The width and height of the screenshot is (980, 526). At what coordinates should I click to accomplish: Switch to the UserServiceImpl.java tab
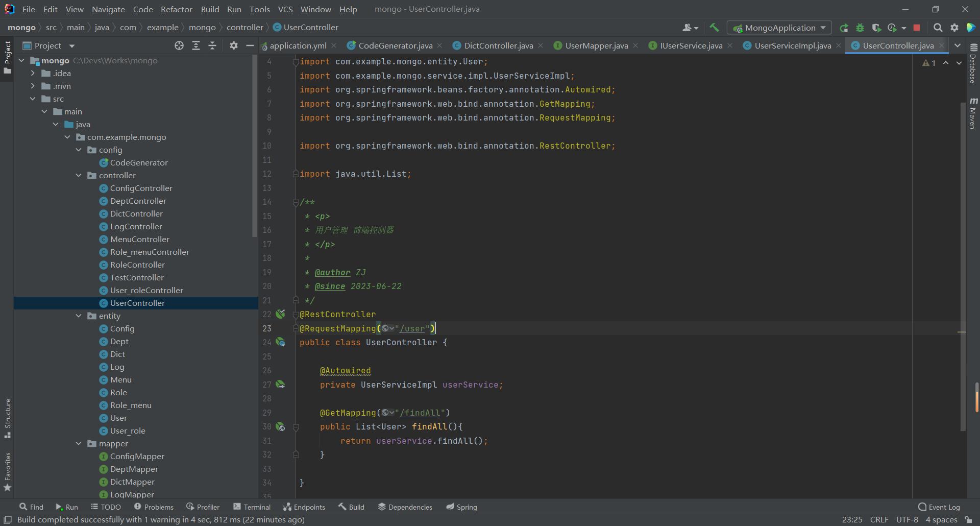click(x=792, y=45)
